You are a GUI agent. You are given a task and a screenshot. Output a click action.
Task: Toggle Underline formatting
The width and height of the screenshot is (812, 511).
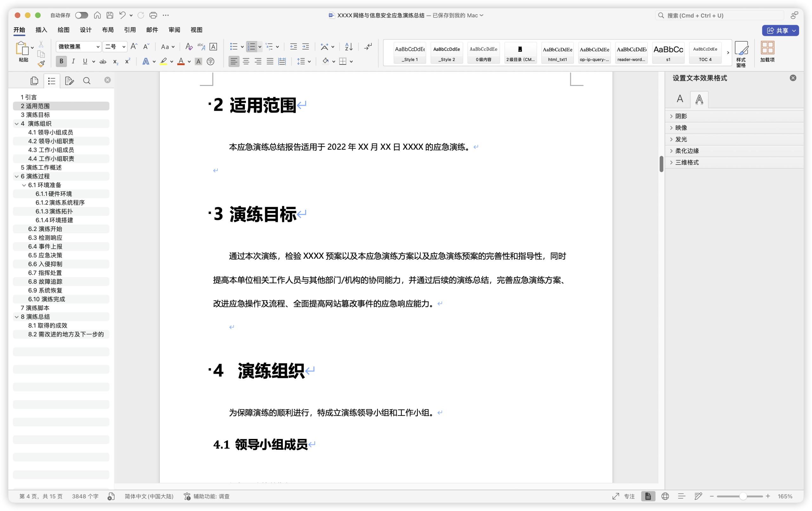pos(85,62)
